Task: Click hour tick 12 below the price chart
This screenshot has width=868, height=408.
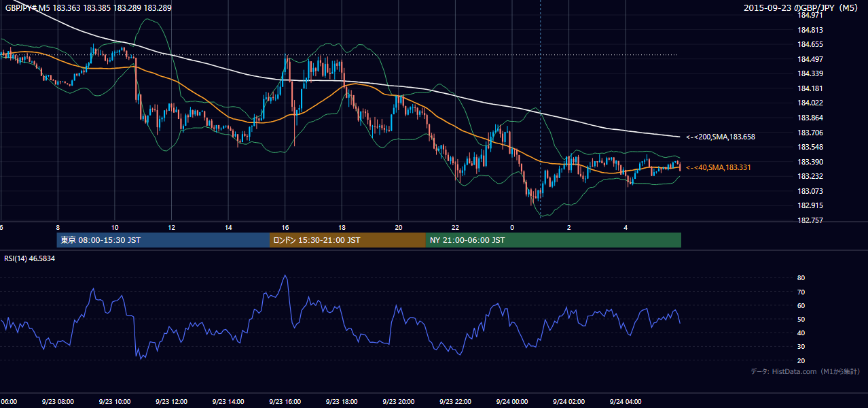Action: [171, 228]
